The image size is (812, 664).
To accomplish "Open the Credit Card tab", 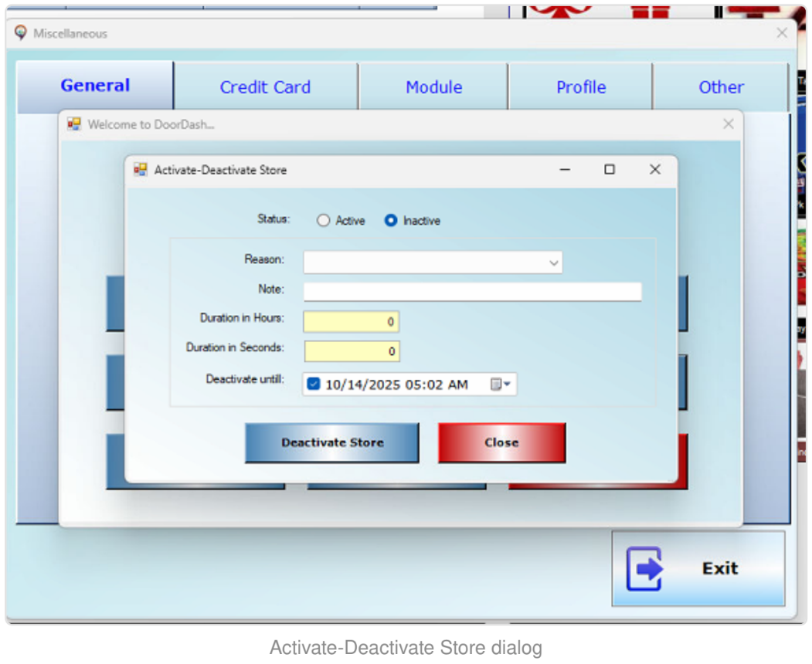I will click(x=265, y=87).
